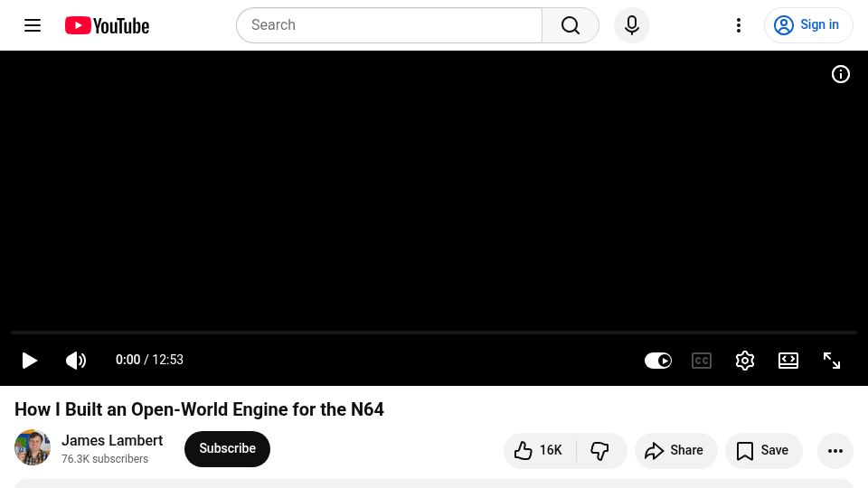Viewport: 868px width, 488px height.
Task: Open James Lambert channel avatar
Action: pos(33,447)
